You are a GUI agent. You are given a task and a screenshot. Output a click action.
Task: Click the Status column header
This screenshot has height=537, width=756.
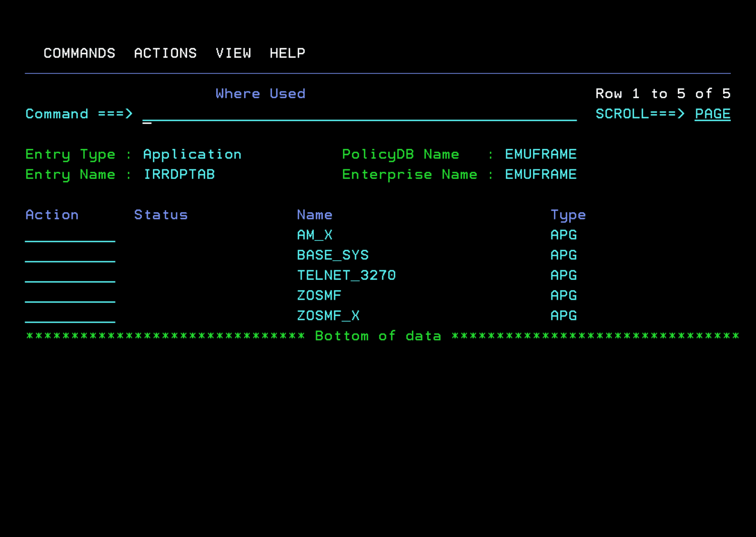pyautogui.click(x=161, y=214)
